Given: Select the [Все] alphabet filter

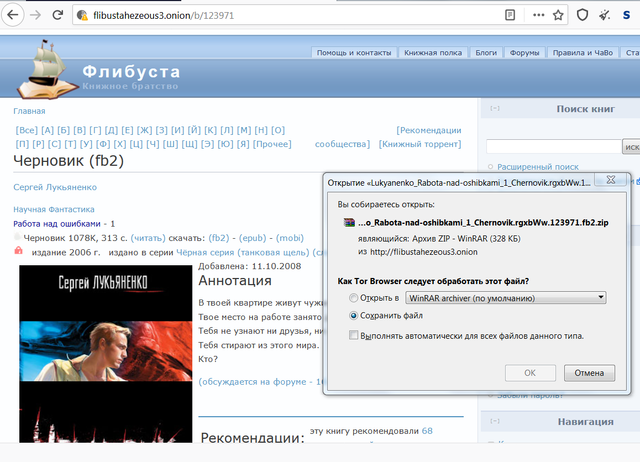Looking at the screenshot, I should 27,130.
